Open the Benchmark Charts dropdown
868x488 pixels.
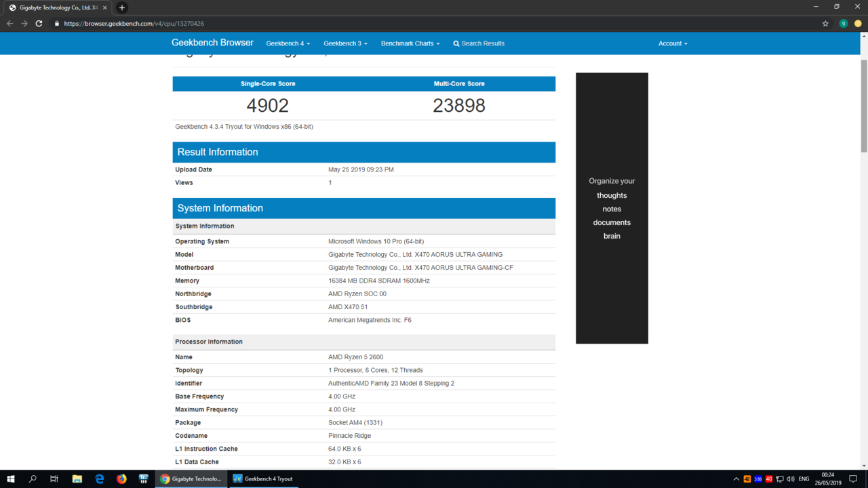(x=410, y=43)
